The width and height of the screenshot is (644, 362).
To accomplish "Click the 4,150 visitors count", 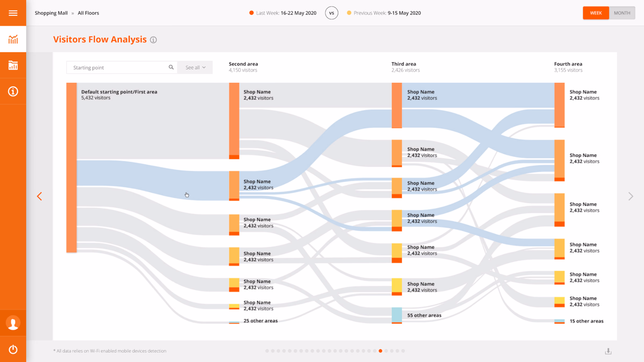I will pyautogui.click(x=243, y=70).
